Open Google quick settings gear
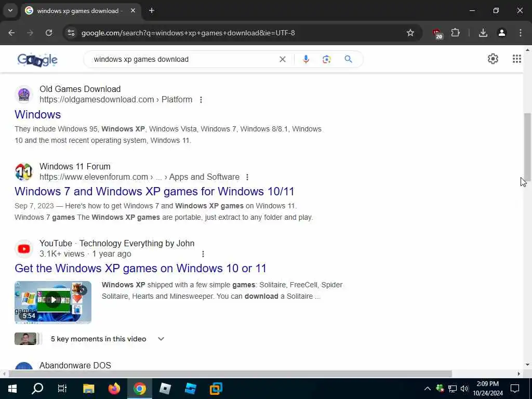The width and height of the screenshot is (532, 399). click(x=493, y=59)
